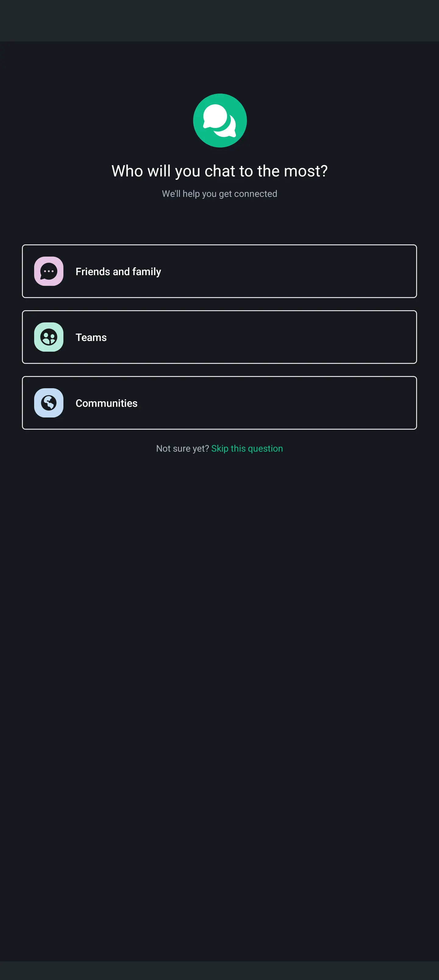Click the blue globe Communities icon

point(49,403)
